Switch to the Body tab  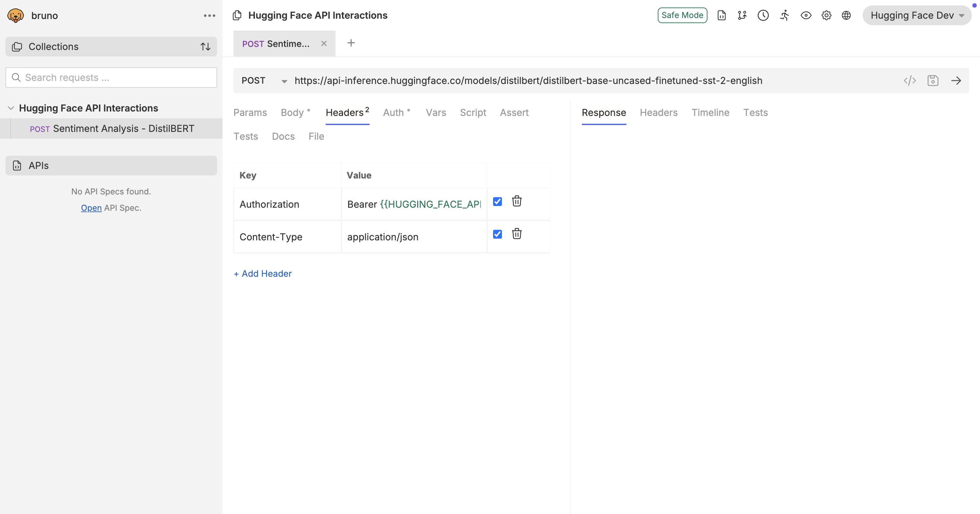coord(292,113)
